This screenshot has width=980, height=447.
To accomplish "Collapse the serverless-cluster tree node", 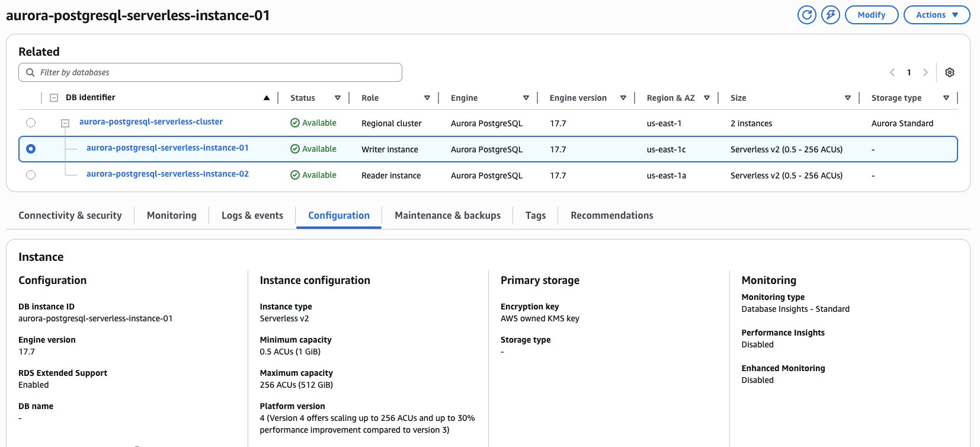I will tap(65, 123).
